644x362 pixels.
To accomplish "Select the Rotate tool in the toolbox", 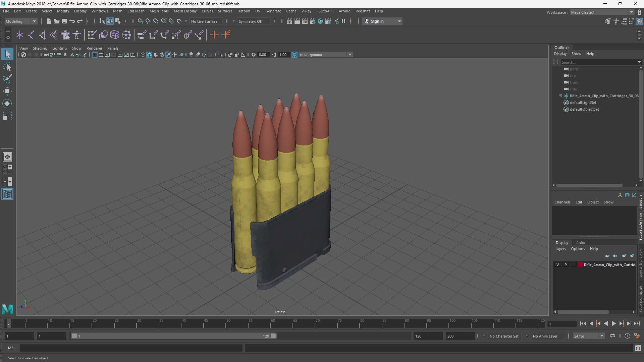I will click(7, 104).
